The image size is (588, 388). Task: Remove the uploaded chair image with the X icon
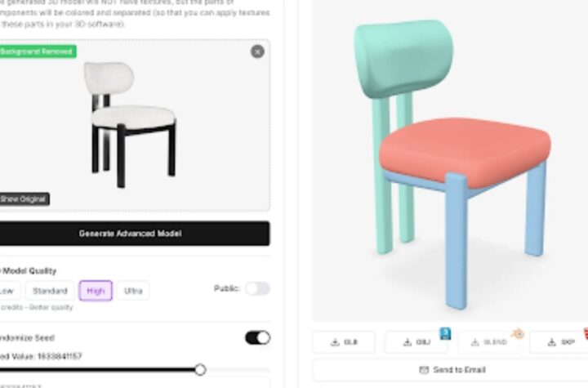pyautogui.click(x=257, y=51)
